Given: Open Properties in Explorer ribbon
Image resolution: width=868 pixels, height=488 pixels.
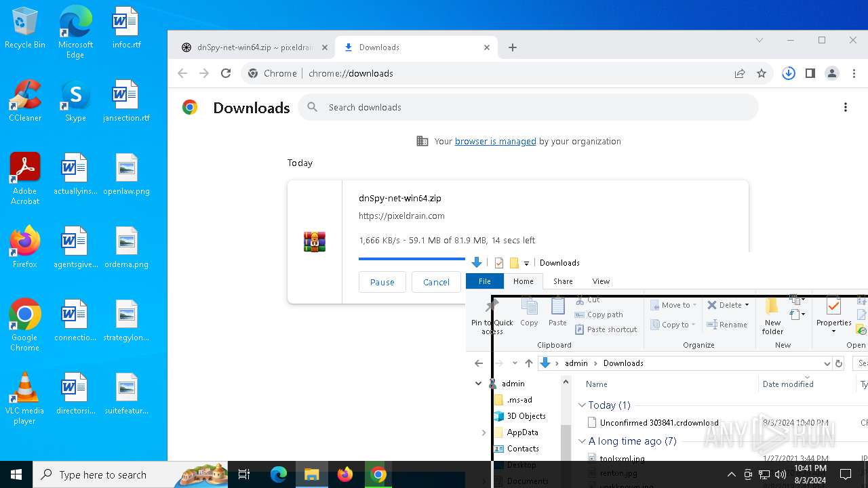Looking at the screenshot, I should pyautogui.click(x=833, y=316).
